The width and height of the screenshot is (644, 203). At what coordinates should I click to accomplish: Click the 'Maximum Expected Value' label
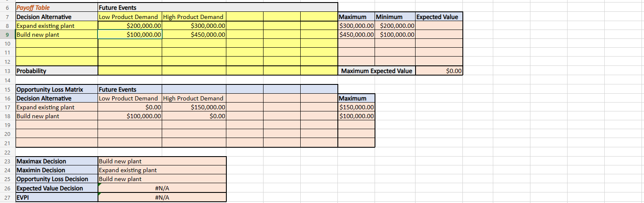pyautogui.click(x=377, y=71)
